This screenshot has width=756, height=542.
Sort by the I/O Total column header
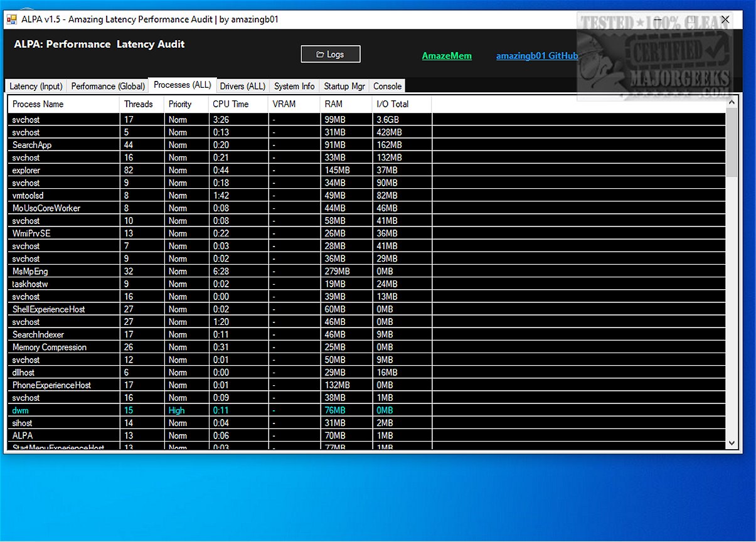[x=402, y=104]
